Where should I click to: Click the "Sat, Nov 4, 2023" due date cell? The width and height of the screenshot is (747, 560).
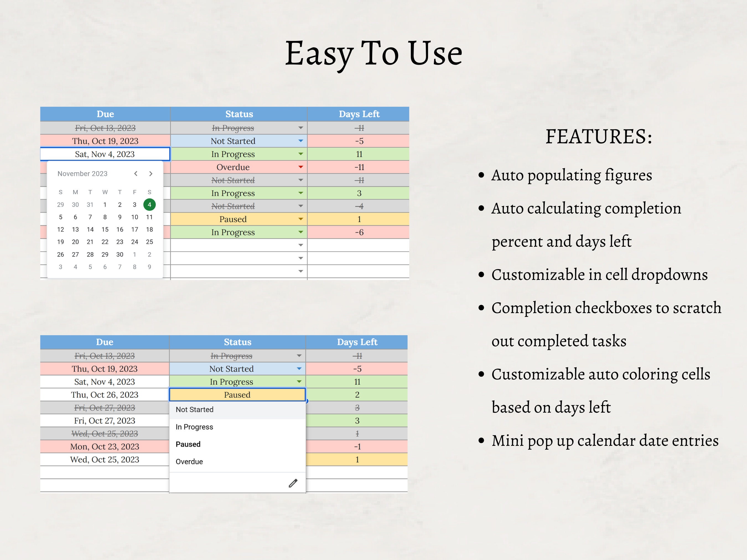coord(105,154)
